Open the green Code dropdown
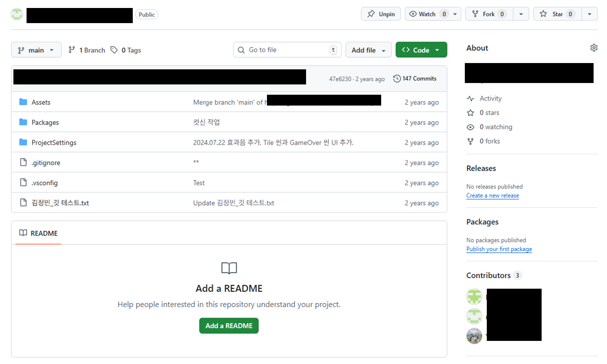The height and width of the screenshot is (364, 607). coord(421,50)
